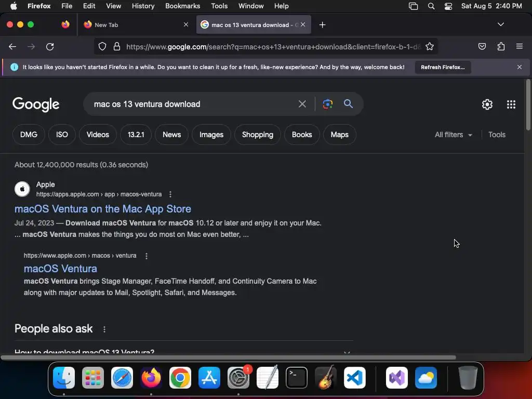This screenshot has width=532, height=399.
Task: Click the horizontal scrollbar at bottom
Action: click(228, 357)
